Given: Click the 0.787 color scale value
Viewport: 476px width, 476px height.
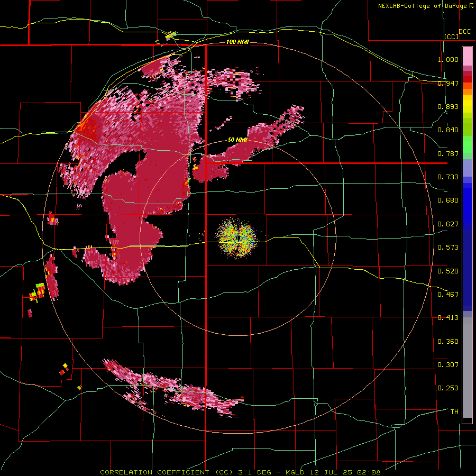Looking at the screenshot, I should click(x=448, y=153).
